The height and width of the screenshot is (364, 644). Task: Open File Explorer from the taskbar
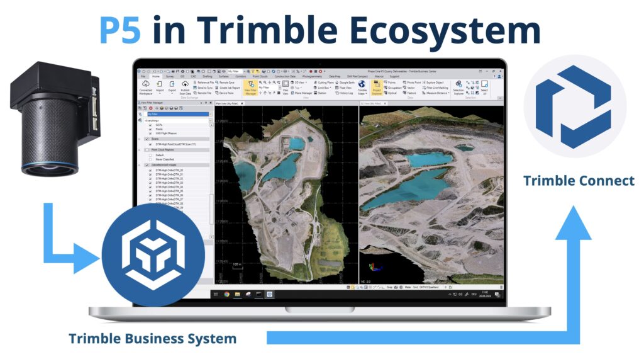237,295
